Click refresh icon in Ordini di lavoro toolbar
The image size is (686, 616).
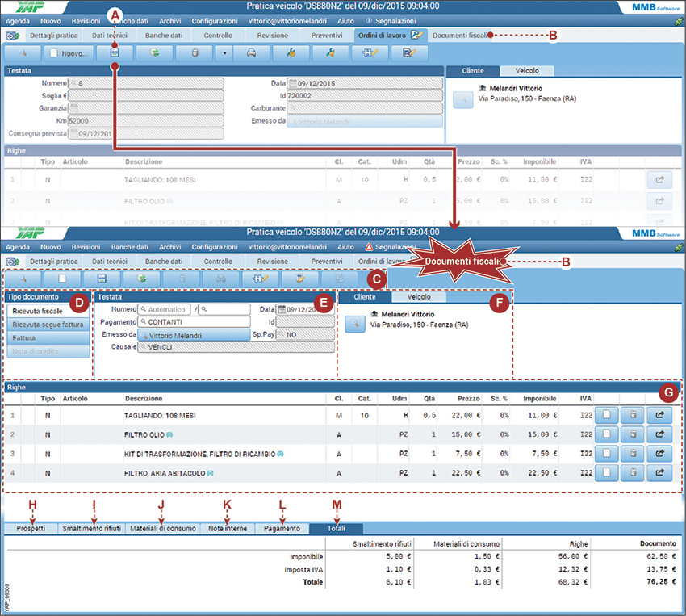[154, 53]
